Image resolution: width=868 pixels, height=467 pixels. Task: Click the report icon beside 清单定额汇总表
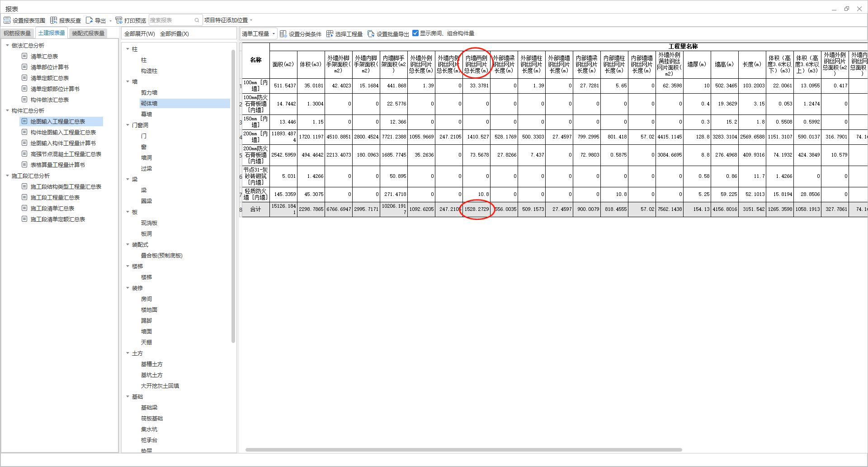(24, 78)
